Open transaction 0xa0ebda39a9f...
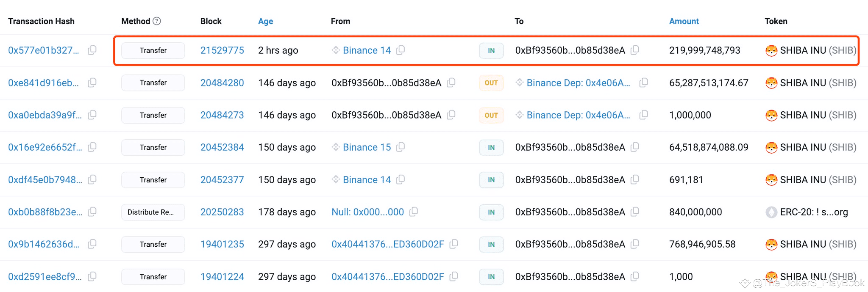Screen dimensions: 868x292 tap(45, 115)
